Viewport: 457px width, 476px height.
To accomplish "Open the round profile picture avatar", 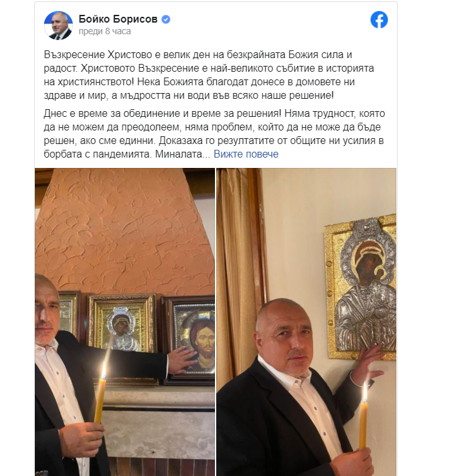I will click(59, 25).
